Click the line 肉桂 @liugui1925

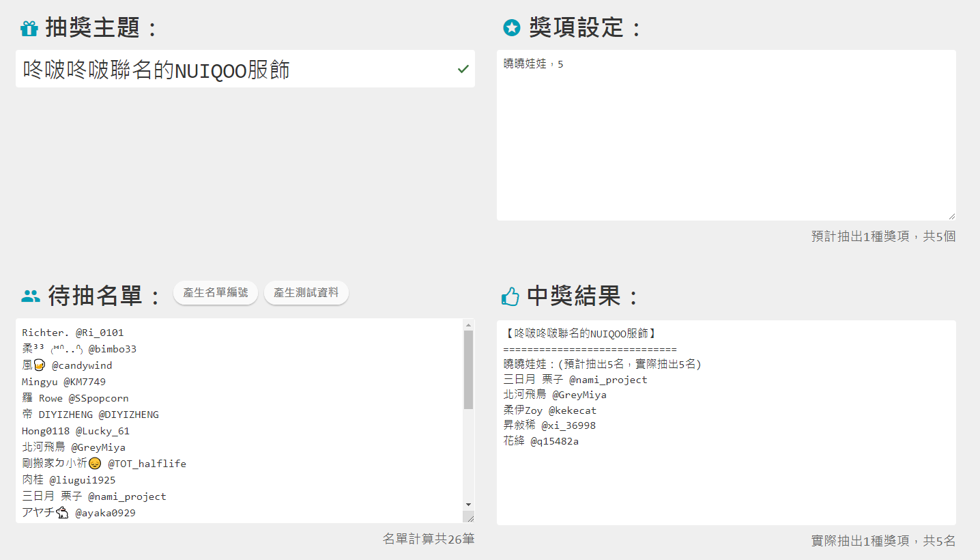tap(69, 480)
